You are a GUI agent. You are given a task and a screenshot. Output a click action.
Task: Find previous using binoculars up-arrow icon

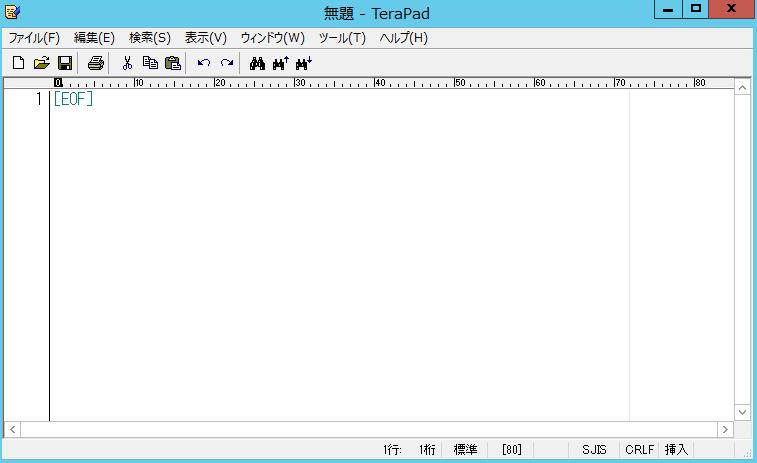pyautogui.click(x=280, y=63)
